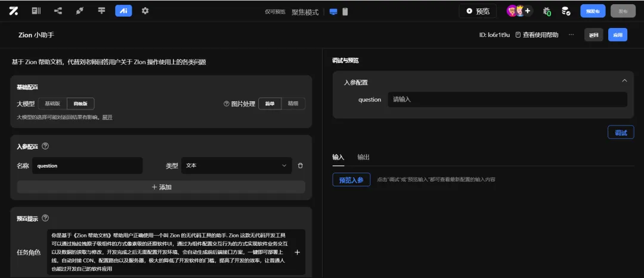Click help icon next to 入参配置

tap(45, 146)
